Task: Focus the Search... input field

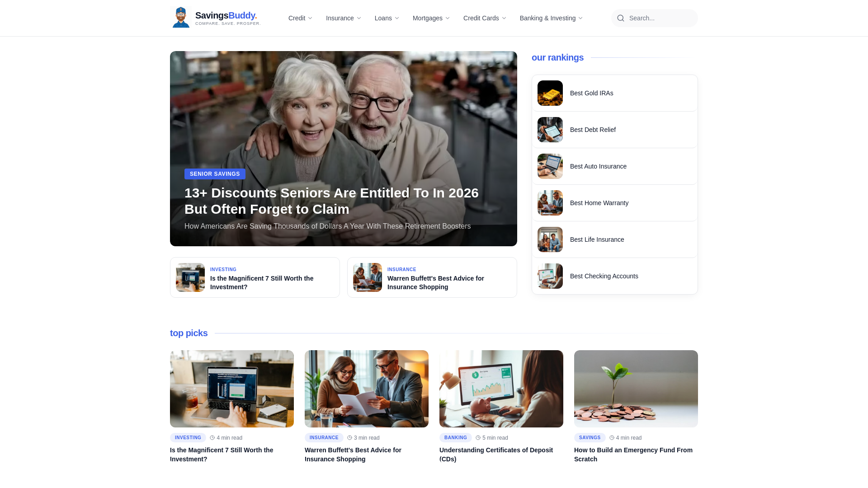Action: 655,18
